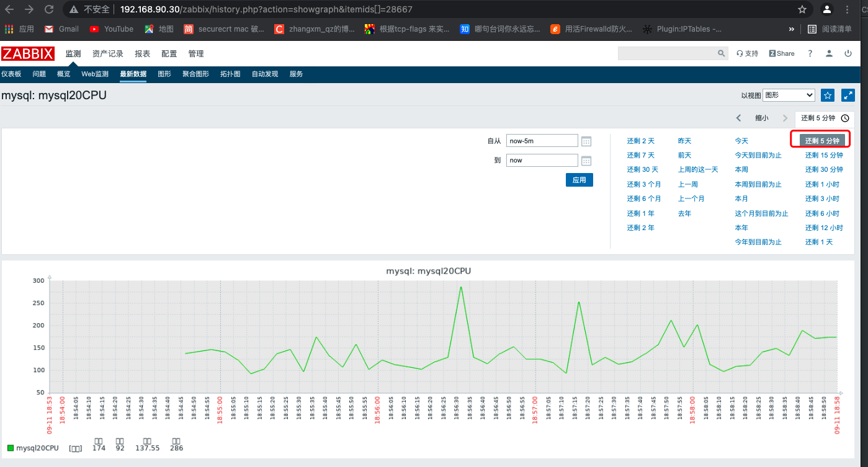This screenshot has height=467, width=868.
Task: Open the Chrome profile avatar icon
Action: point(826,9)
